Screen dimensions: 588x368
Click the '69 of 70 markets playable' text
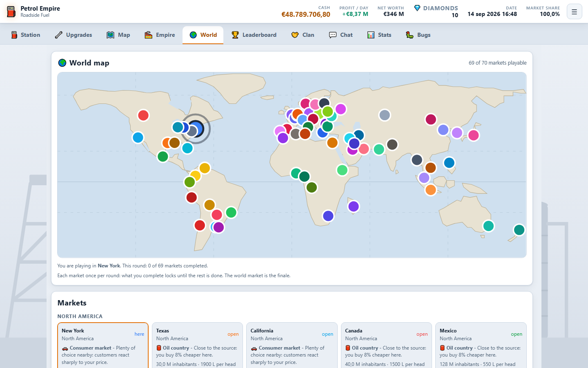pyautogui.click(x=497, y=63)
